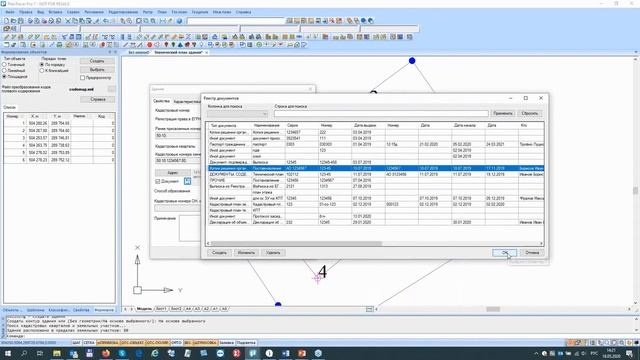Open Skype from the taskbar
The image size is (640, 360).
coord(122,353)
